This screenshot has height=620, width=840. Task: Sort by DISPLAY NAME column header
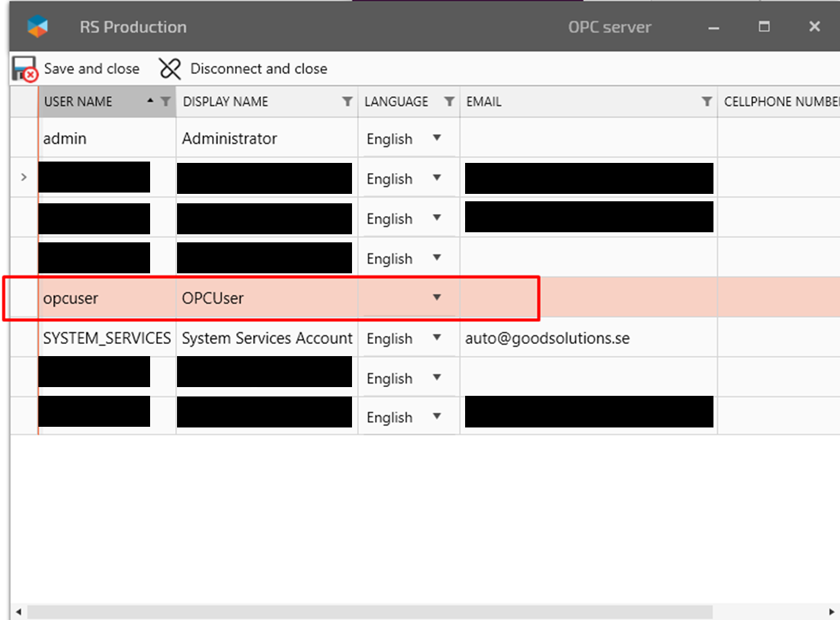tap(225, 102)
